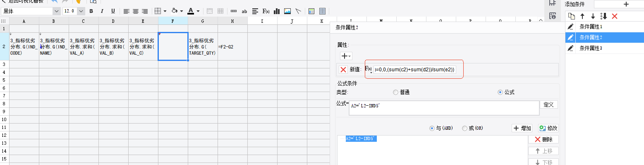This screenshot has height=165, width=644.
Task: Click the redo arrow in top bar
Action: (65, 2)
